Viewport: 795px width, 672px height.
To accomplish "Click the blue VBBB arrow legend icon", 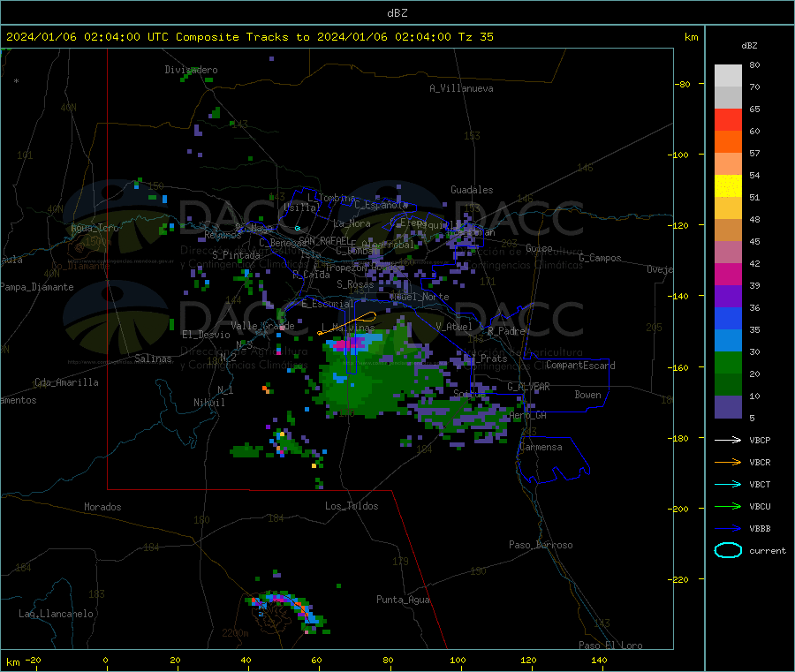I will tap(728, 528).
